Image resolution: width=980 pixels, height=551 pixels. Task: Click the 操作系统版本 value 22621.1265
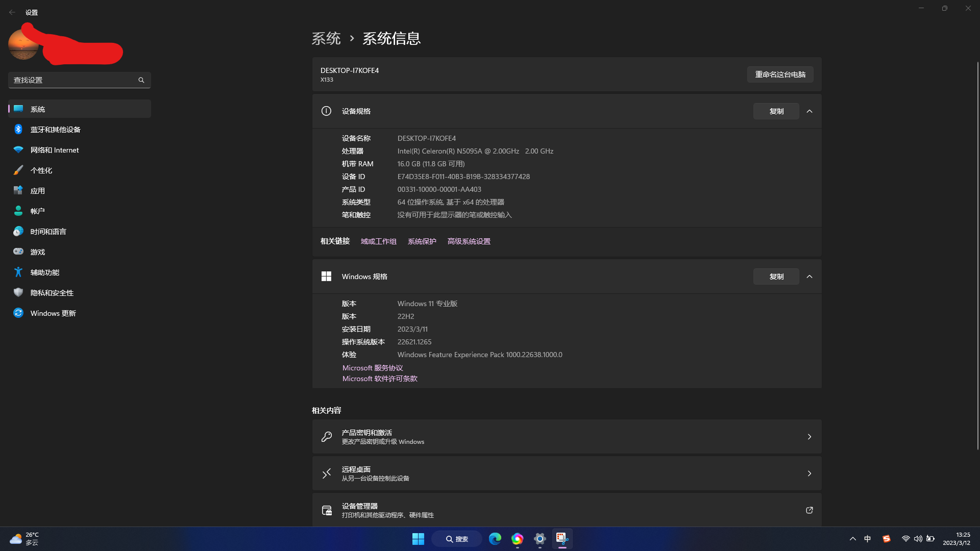(414, 342)
